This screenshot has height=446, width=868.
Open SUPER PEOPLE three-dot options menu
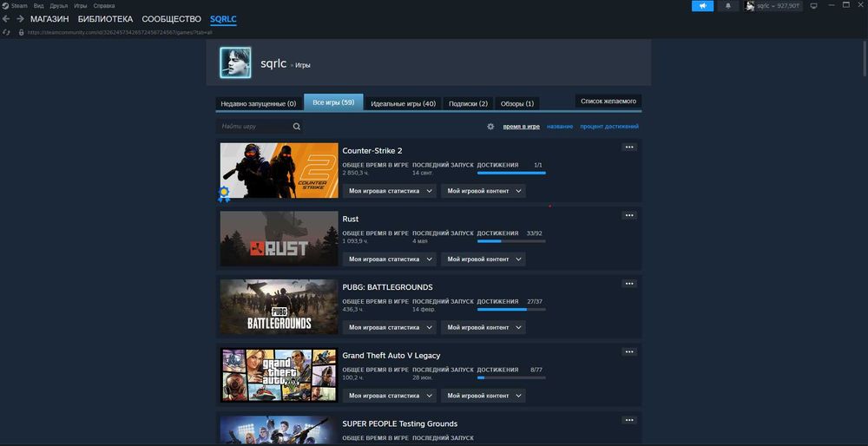tap(629, 420)
